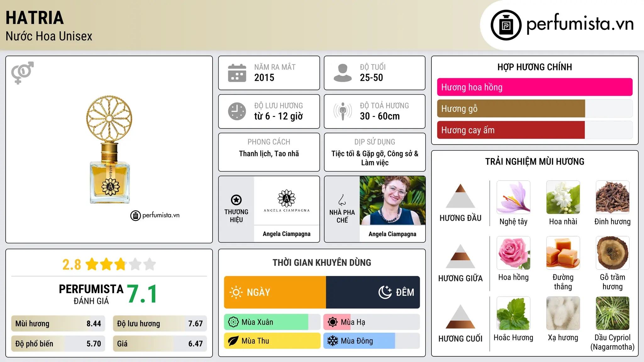Open the Xạ hương musk note image
644x362 pixels.
pyautogui.click(x=563, y=313)
